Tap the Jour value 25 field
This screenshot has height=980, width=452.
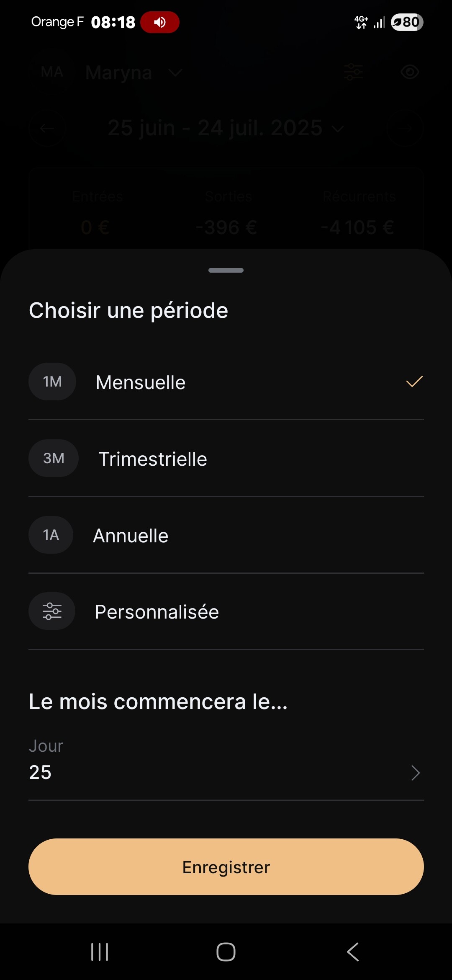coord(40,772)
